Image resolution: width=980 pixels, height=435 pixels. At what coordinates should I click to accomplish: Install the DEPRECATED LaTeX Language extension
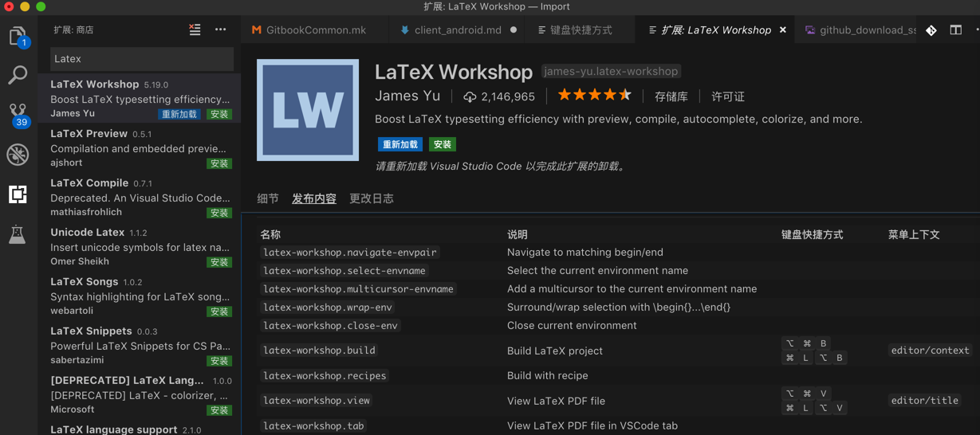point(219,410)
